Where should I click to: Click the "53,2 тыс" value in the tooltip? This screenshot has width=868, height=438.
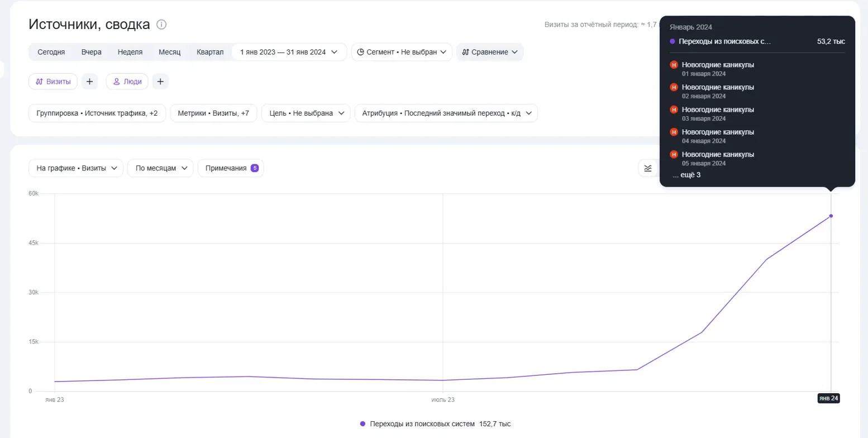point(831,41)
